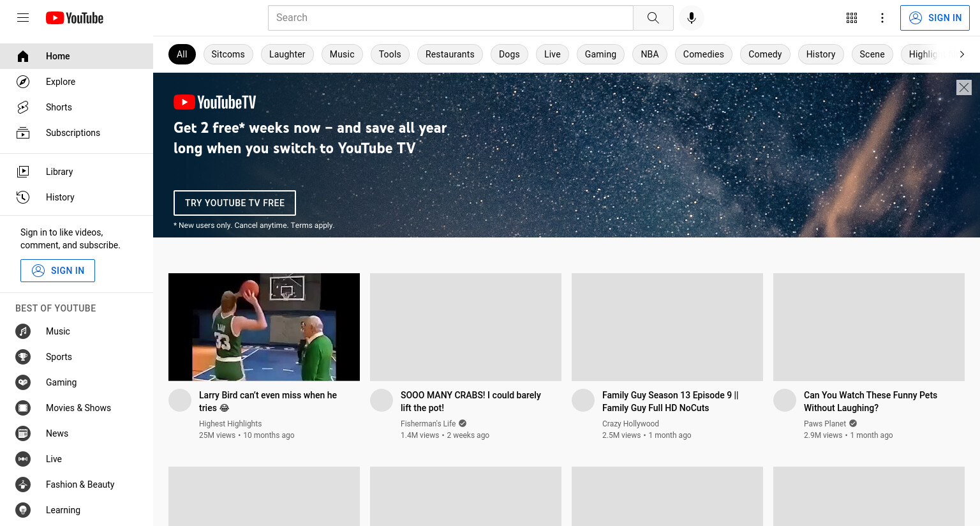
Task: Select the Music filter chip
Action: [x=342, y=54]
